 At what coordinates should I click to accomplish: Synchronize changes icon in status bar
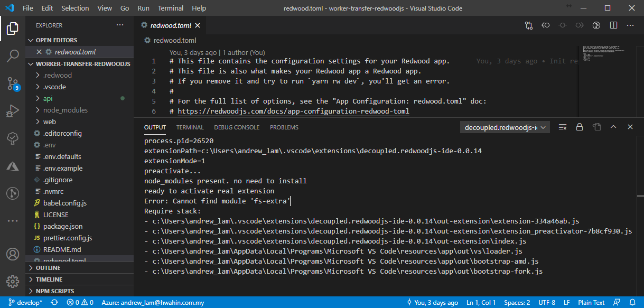click(54, 303)
